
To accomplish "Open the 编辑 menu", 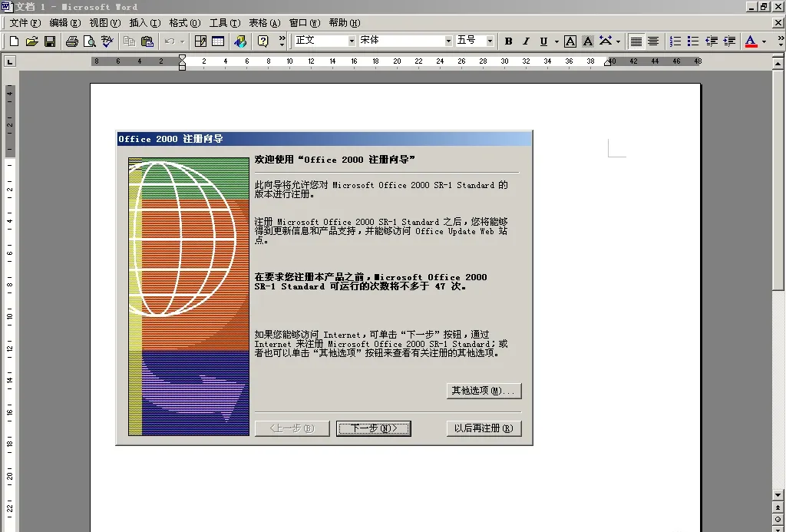I will coord(65,22).
